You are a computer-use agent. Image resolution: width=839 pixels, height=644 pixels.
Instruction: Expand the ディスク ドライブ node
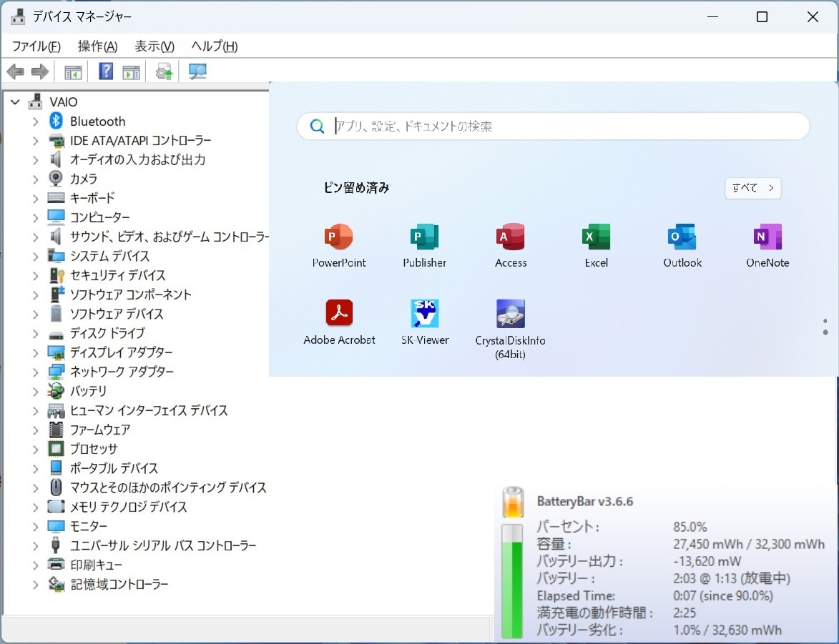35,334
